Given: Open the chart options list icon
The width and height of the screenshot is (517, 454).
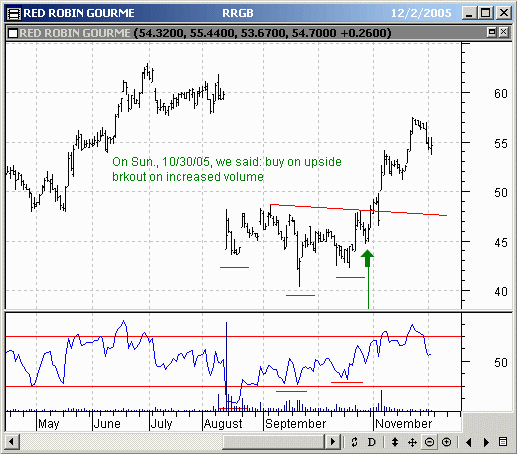Looking at the screenshot, I should tap(503, 442).
